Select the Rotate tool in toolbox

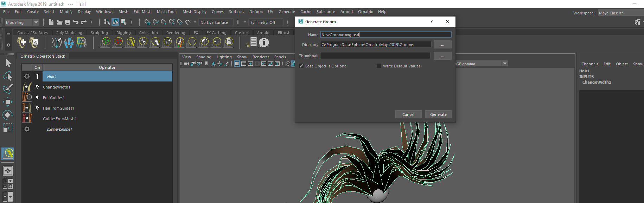point(7,115)
